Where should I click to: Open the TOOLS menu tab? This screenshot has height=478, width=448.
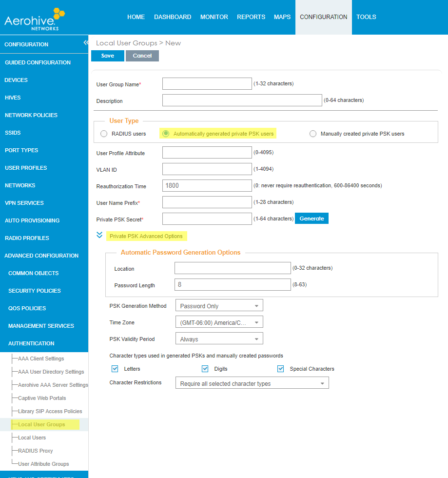pyautogui.click(x=366, y=17)
